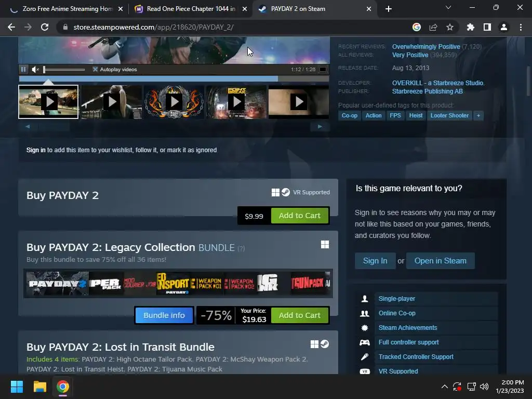Viewport: 532px width, 399px height.
Task: Pause the trailer video
Action: coord(23,69)
